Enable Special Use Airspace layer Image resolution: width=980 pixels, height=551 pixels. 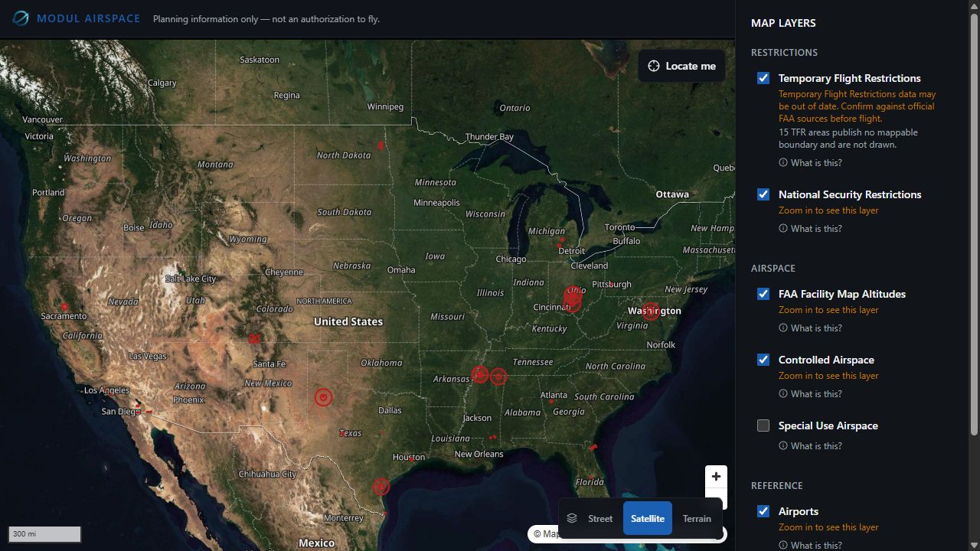click(x=763, y=425)
